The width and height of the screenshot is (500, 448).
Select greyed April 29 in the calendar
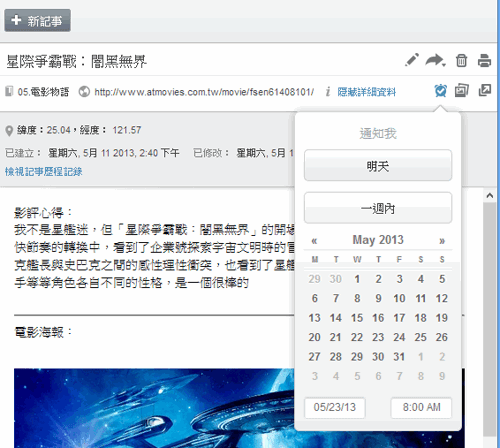click(314, 279)
